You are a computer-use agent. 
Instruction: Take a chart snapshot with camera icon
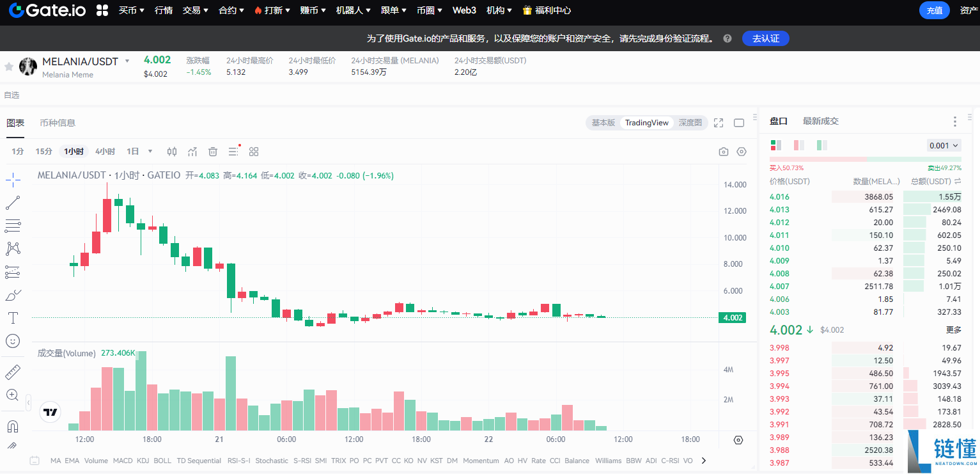pos(724,152)
